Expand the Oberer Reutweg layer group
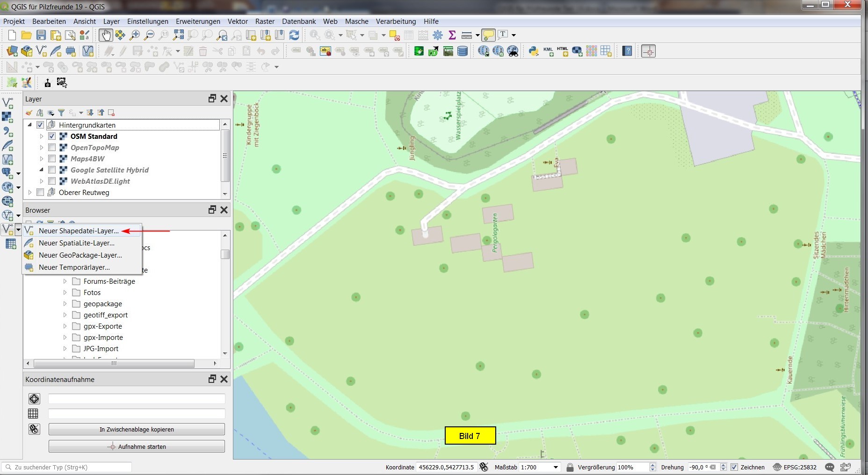Image resolution: width=868 pixels, height=475 pixels. [x=30, y=193]
